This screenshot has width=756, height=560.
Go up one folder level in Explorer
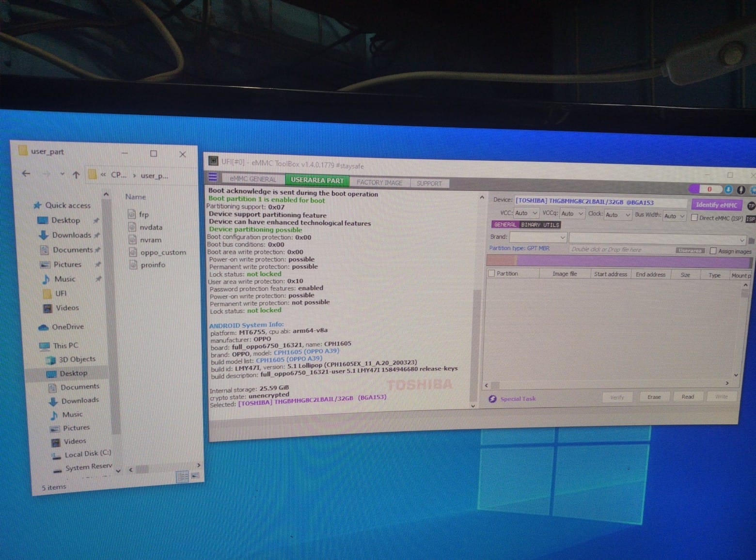pos(76,175)
